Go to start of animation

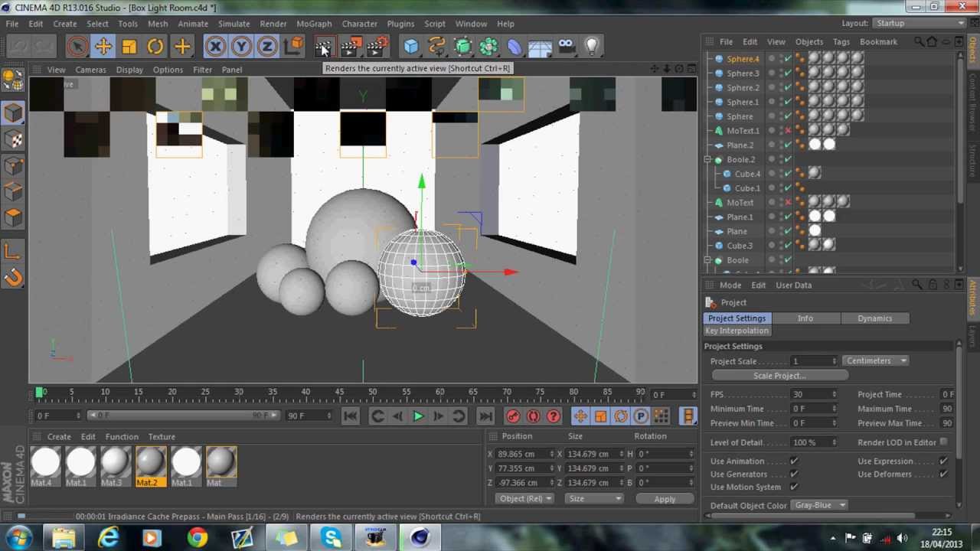350,416
